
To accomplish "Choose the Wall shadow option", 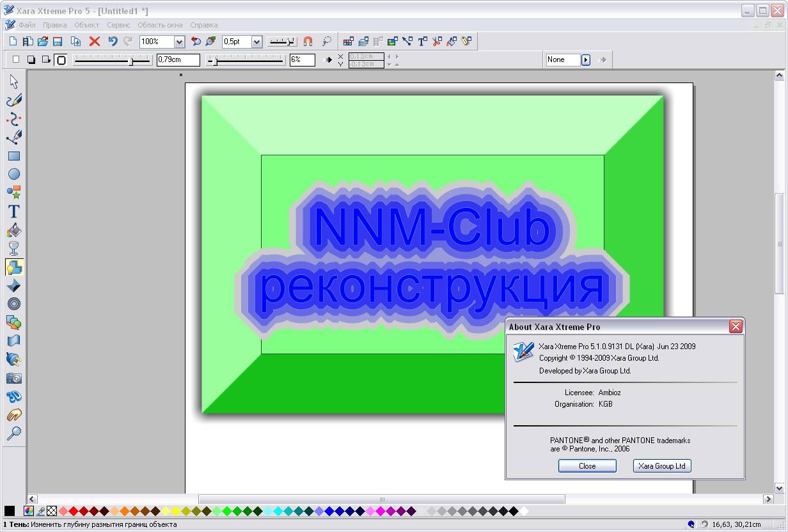I will [31, 59].
